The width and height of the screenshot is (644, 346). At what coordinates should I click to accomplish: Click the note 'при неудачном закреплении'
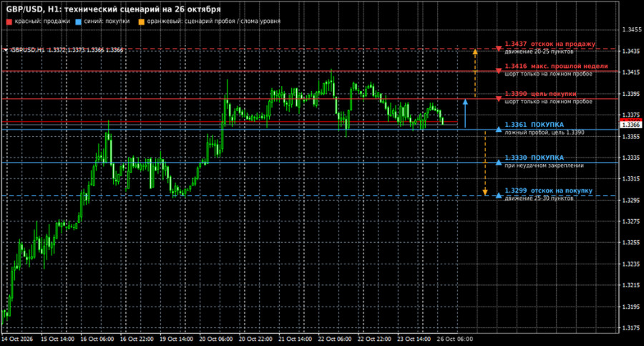point(545,165)
